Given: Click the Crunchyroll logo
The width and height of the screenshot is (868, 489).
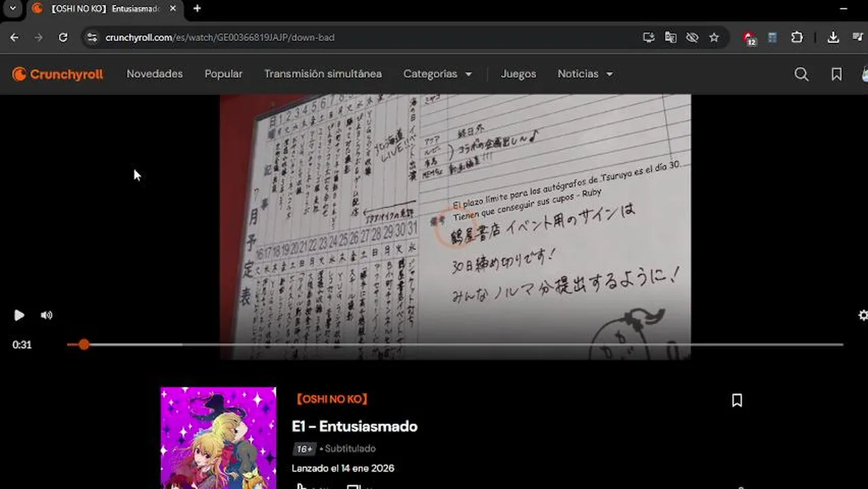Looking at the screenshot, I should (x=58, y=74).
